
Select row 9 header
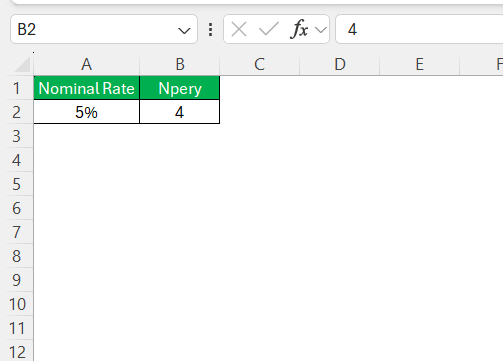click(x=17, y=280)
